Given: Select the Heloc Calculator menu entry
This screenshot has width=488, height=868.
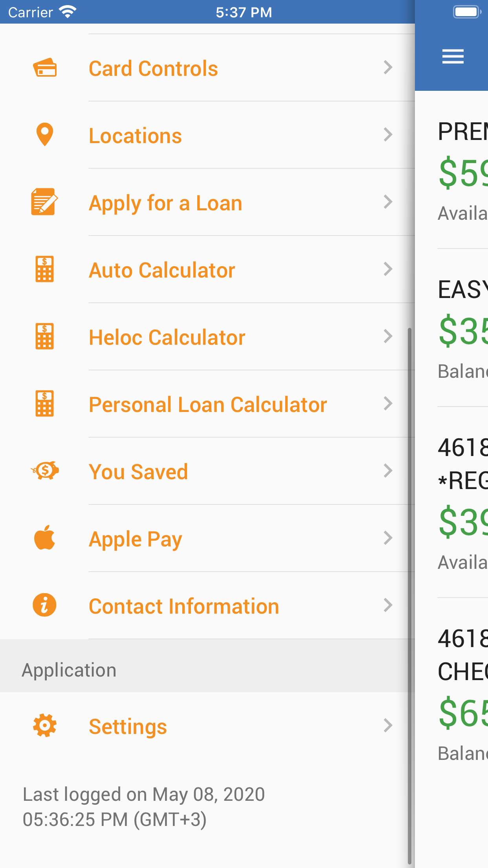Looking at the screenshot, I should (x=167, y=338).
